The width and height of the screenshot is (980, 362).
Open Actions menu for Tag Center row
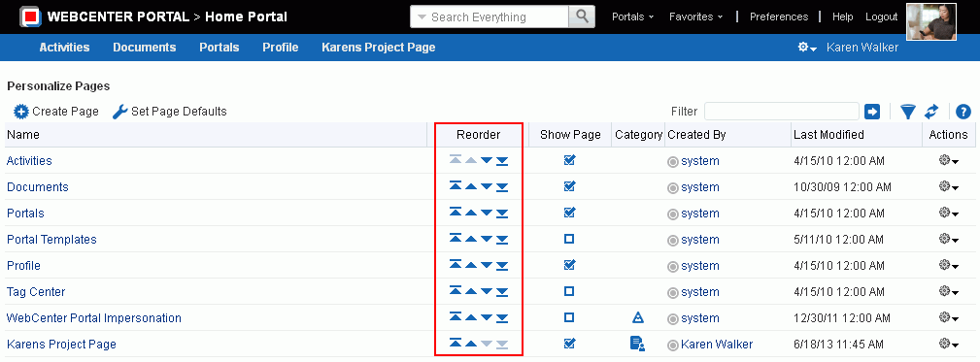[949, 292]
